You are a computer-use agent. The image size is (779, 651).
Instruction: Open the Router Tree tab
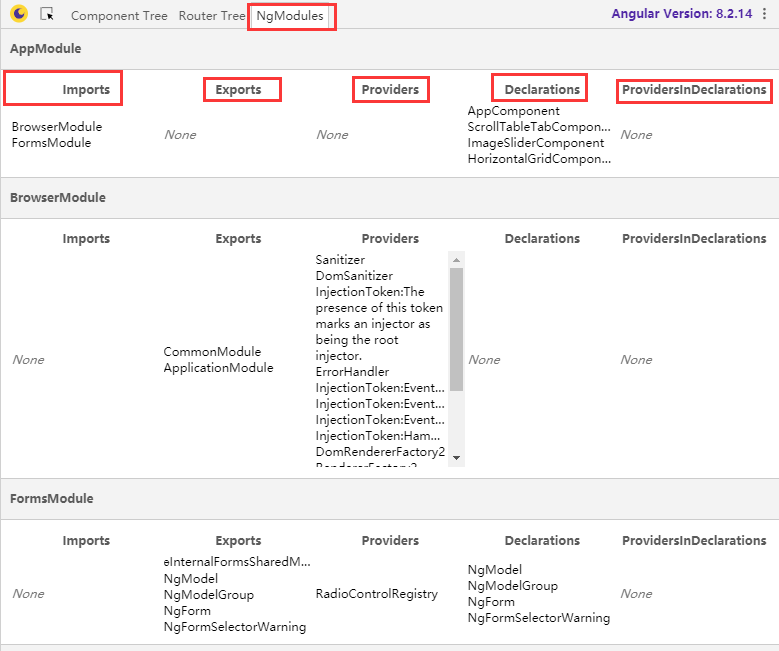point(211,16)
